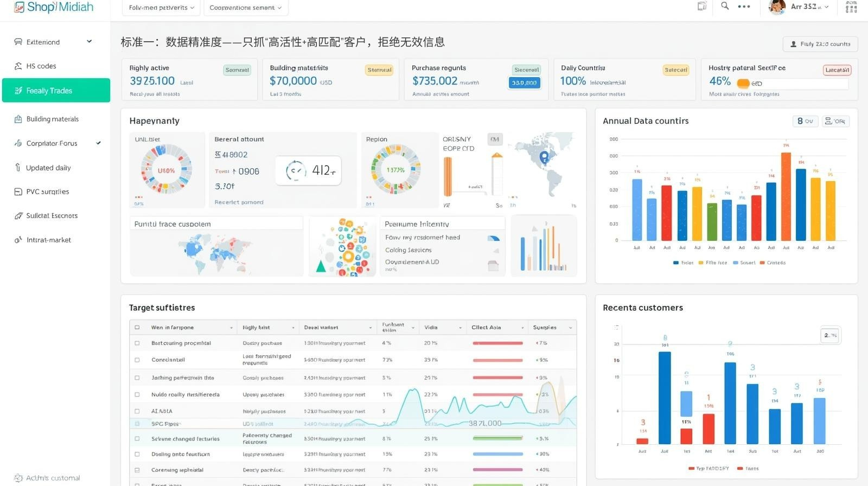Toggle the table header select-all checkbox

[137, 328]
